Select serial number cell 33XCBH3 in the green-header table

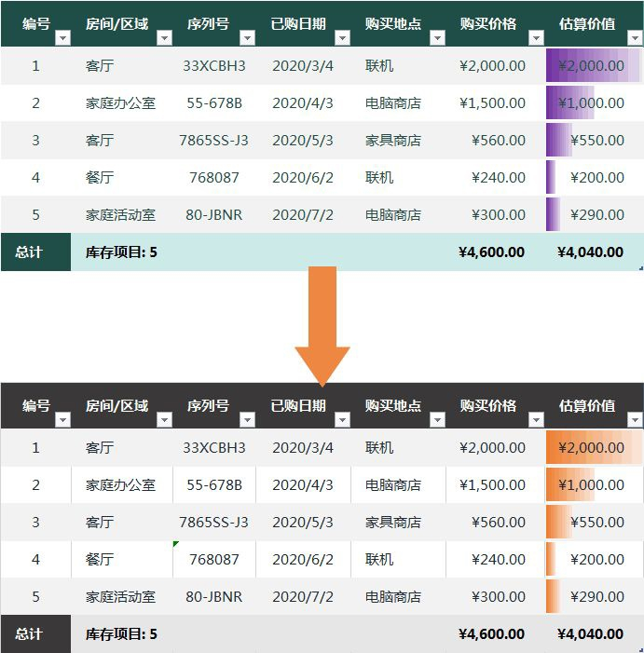[214, 66]
